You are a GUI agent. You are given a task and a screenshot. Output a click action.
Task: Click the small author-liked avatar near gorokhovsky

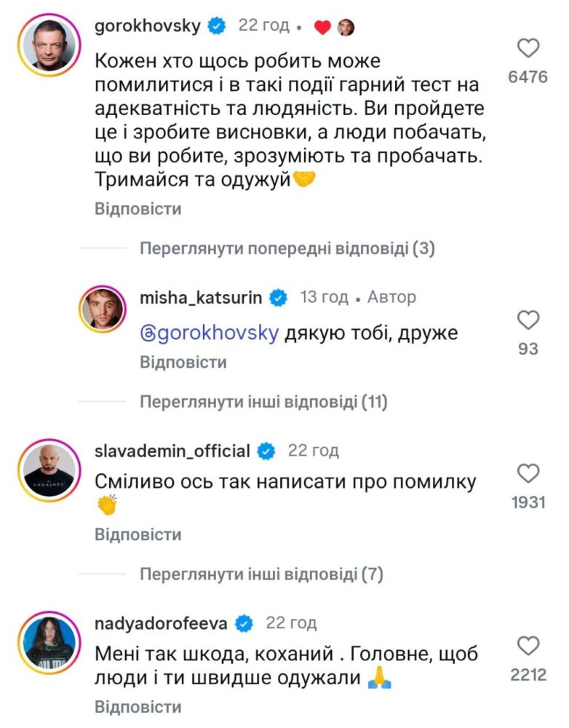tap(345, 27)
